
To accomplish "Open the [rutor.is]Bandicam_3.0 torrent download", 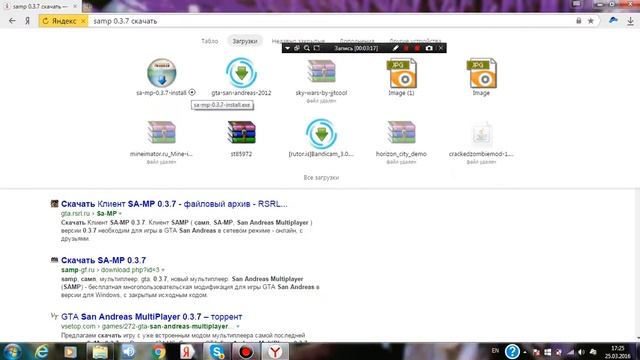I will pos(321,133).
